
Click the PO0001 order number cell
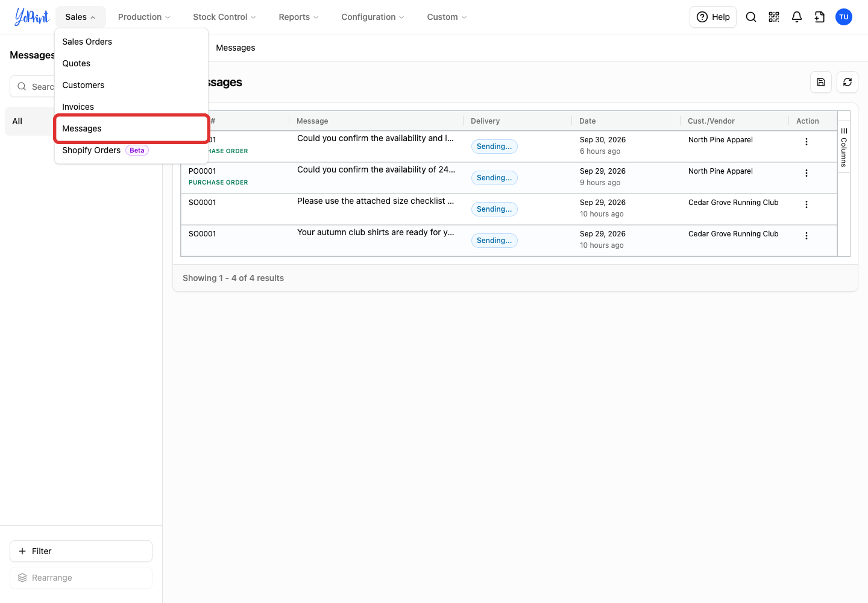pos(203,171)
